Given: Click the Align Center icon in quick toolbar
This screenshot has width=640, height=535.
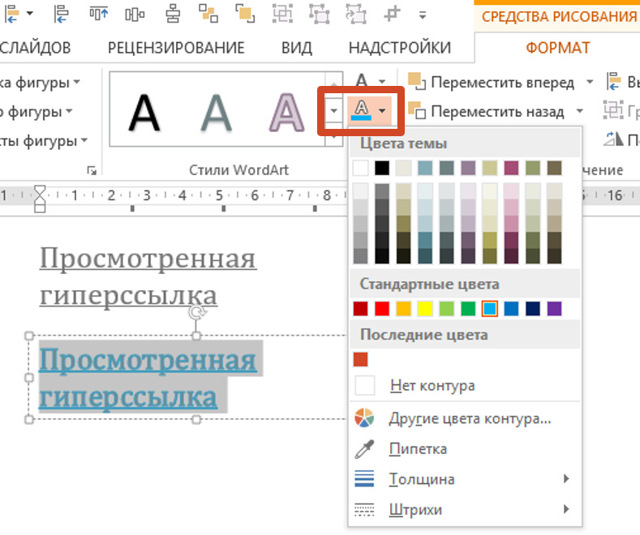Looking at the screenshot, I should [173, 14].
